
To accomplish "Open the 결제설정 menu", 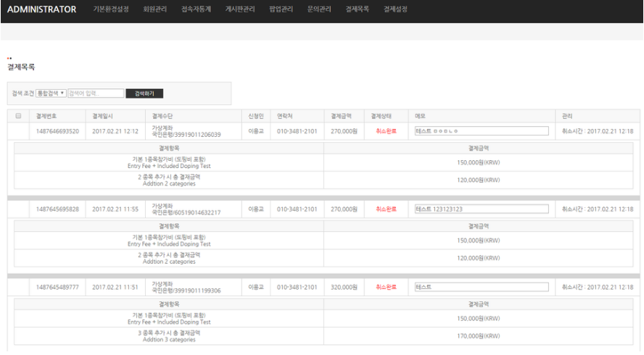I will click(396, 9).
